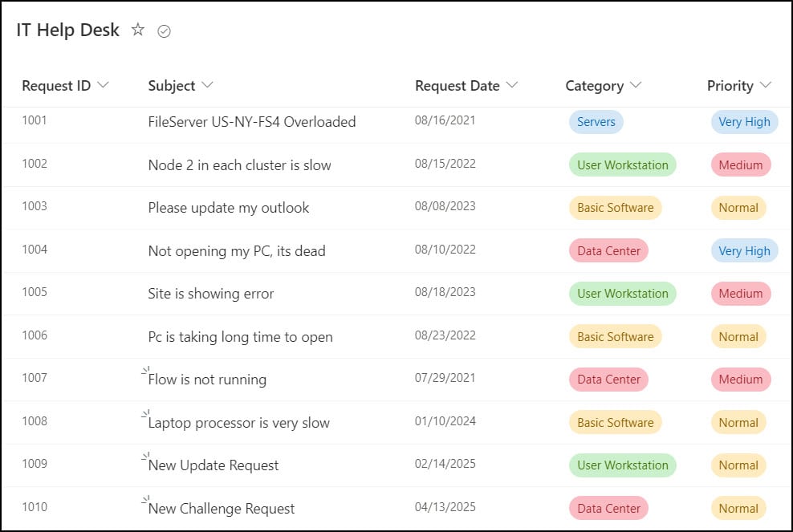This screenshot has width=793, height=532.
Task: Select request ID 1008
Action: point(35,421)
